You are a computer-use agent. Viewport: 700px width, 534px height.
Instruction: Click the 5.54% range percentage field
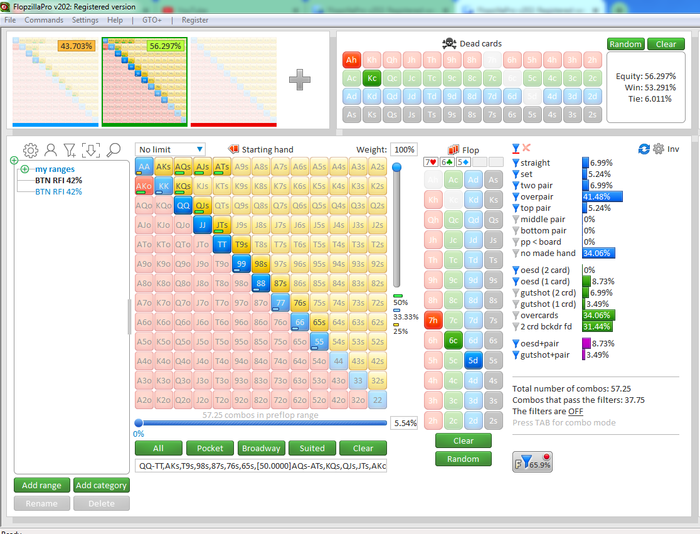click(x=405, y=423)
